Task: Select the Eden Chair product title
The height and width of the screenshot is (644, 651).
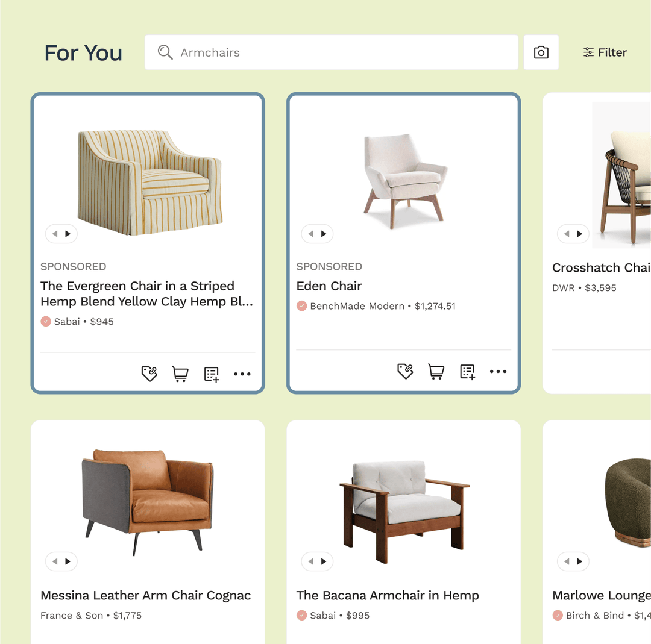Action: pyautogui.click(x=329, y=286)
